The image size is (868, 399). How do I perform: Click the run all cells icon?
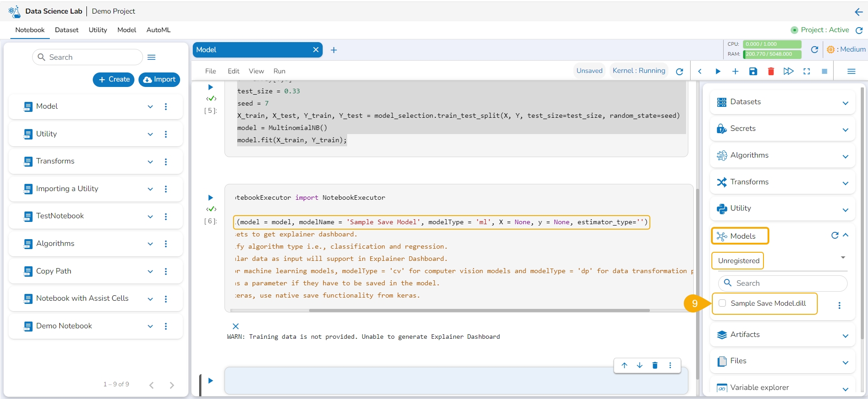[788, 72]
